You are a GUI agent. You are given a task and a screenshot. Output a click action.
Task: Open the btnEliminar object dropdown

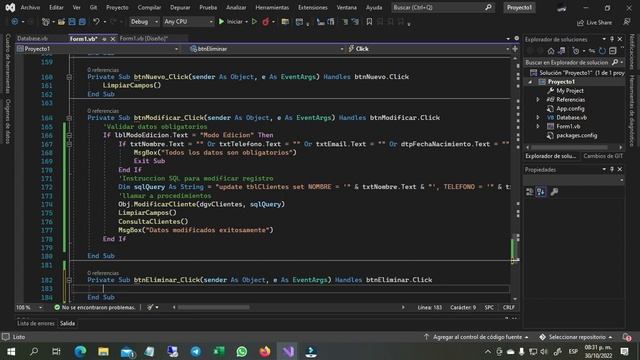coord(267,49)
